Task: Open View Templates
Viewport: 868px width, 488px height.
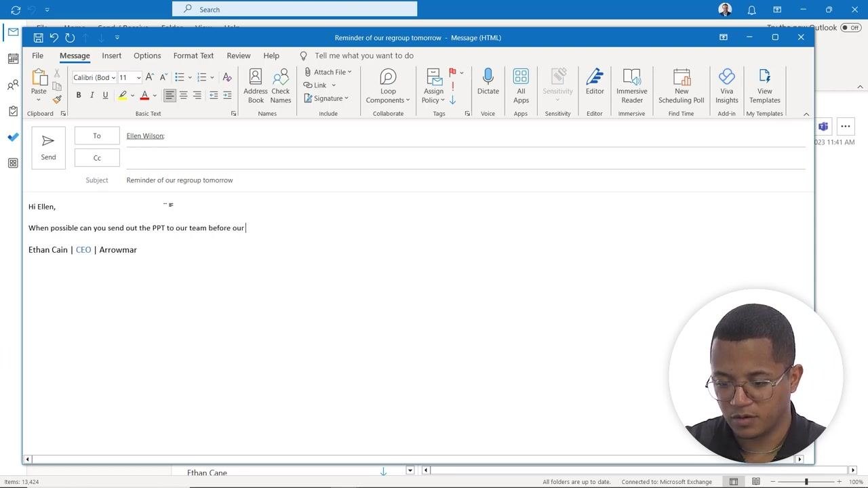Action: point(764,86)
